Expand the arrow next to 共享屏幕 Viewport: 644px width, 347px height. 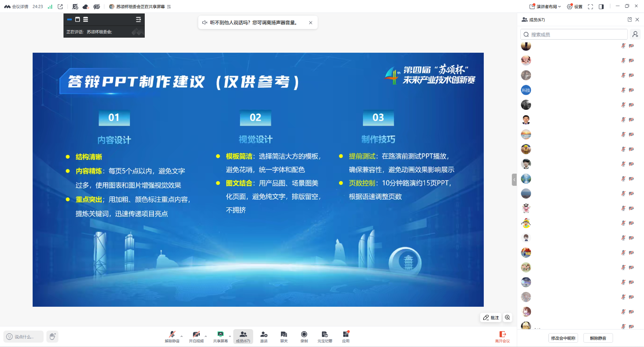tap(230, 336)
